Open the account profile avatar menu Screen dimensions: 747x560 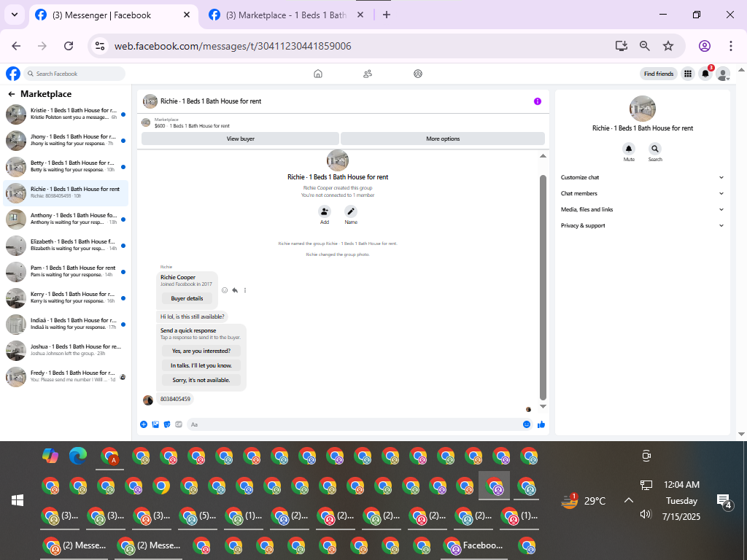(x=723, y=74)
